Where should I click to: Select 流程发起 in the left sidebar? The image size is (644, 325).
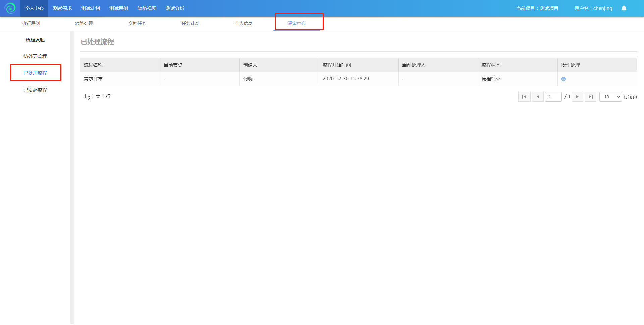(x=35, y=40)
